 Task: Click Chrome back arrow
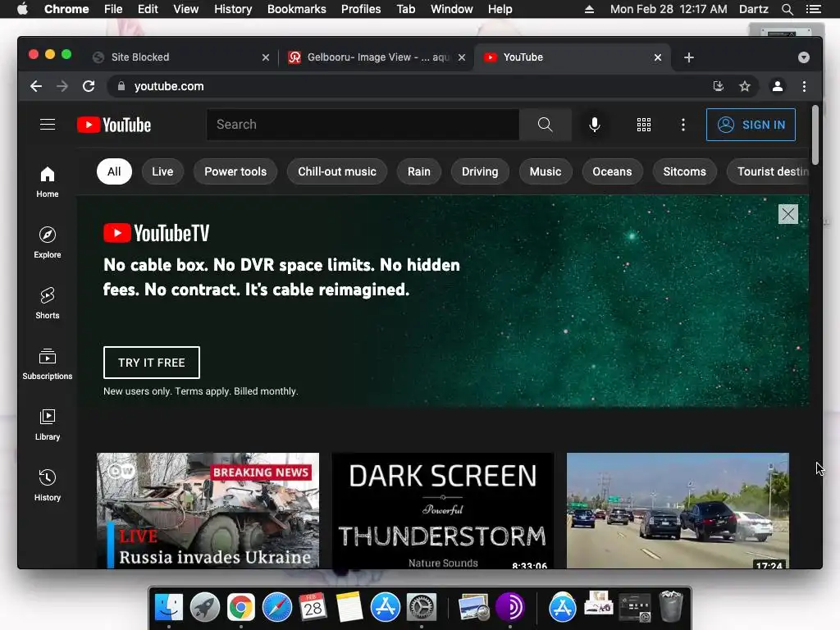point(36,86)
